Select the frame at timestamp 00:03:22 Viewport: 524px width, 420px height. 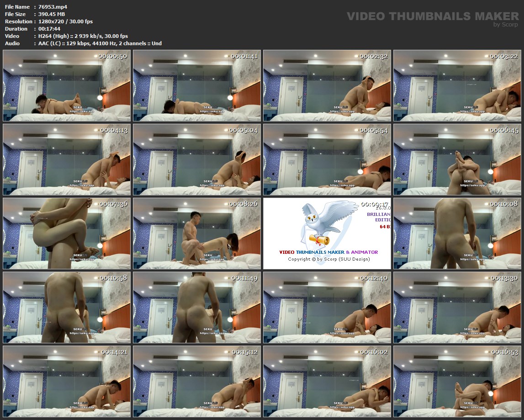tap(457, 86)
